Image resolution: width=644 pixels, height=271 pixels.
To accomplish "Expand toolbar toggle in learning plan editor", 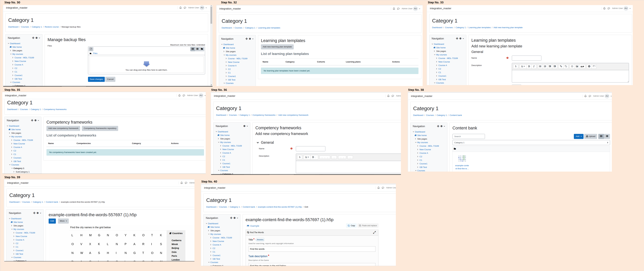I will point(516,66).
